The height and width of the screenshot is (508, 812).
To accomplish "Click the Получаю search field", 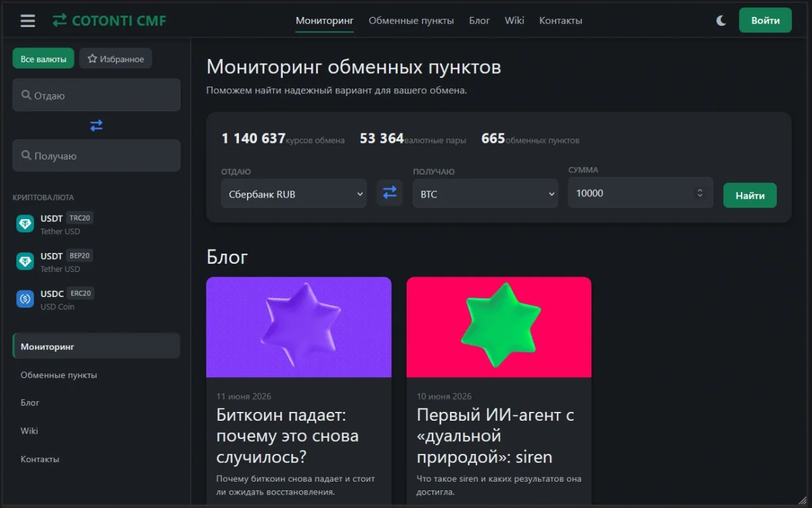I will point(96,156).
